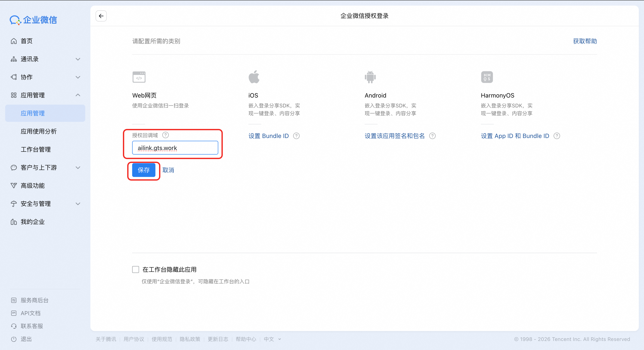
Task: Go to 工作台管理 menu item
Action: pyautogui.click(x=36, y=149)
